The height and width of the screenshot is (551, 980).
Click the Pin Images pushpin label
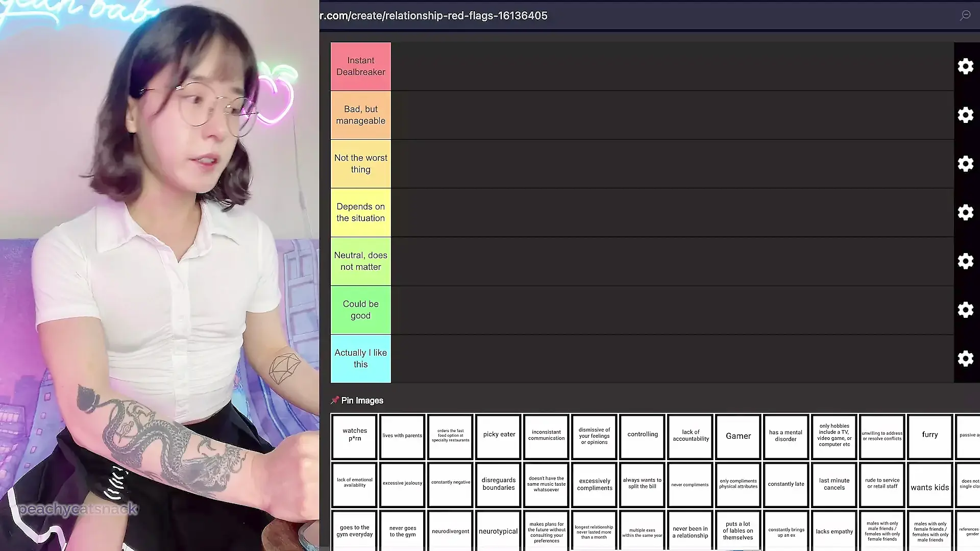357,400
